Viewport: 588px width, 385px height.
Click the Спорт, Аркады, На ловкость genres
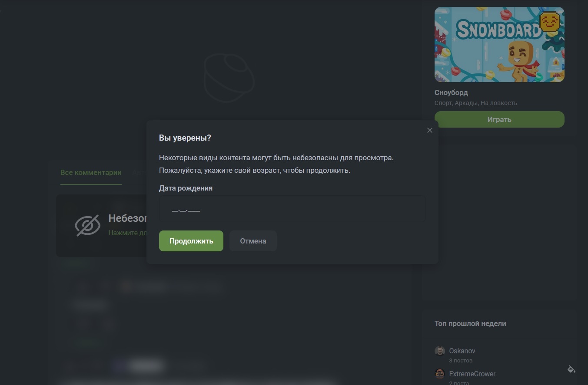(x=476, y=103)
